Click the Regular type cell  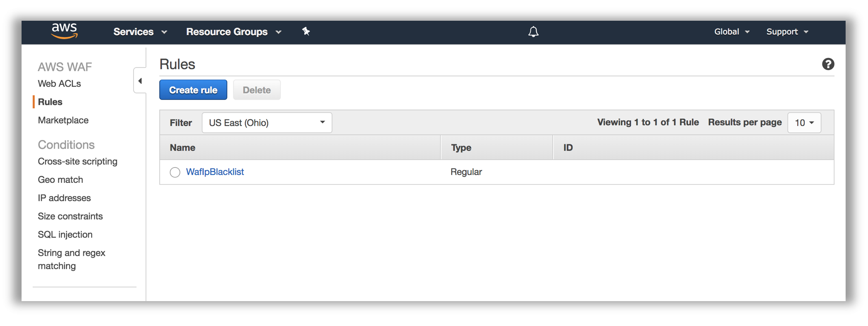tap(466, 172)
